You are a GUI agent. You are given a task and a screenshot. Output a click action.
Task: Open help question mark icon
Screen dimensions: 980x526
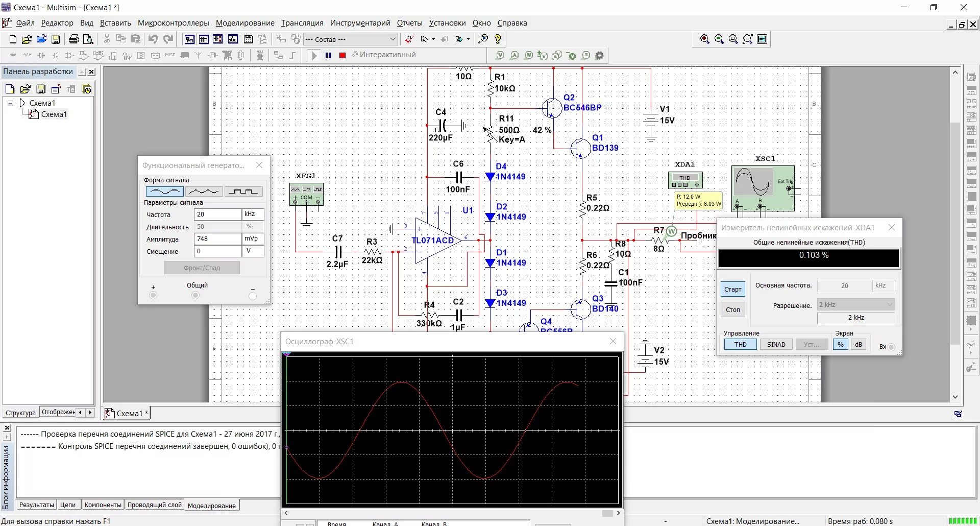point(498,39)
